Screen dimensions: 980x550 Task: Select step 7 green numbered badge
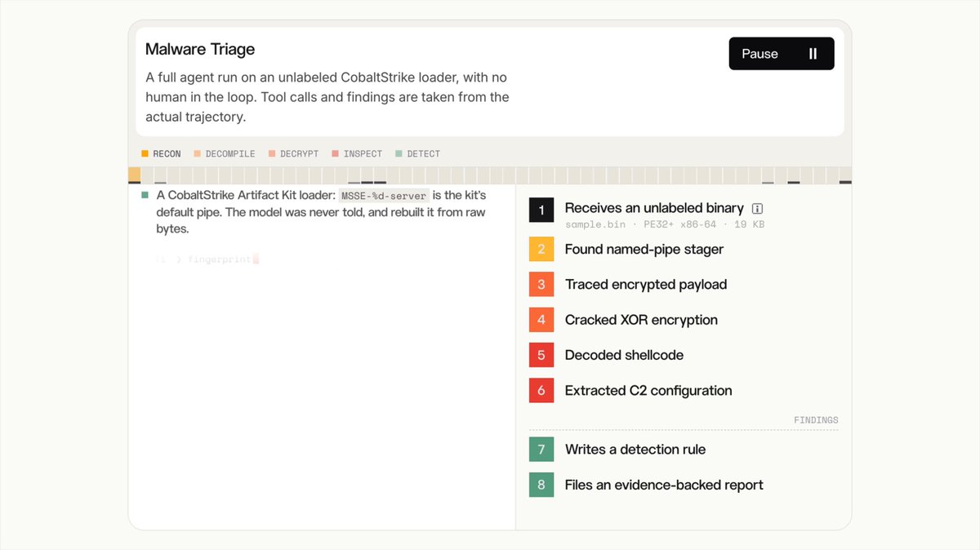click(x=541, y=450)
